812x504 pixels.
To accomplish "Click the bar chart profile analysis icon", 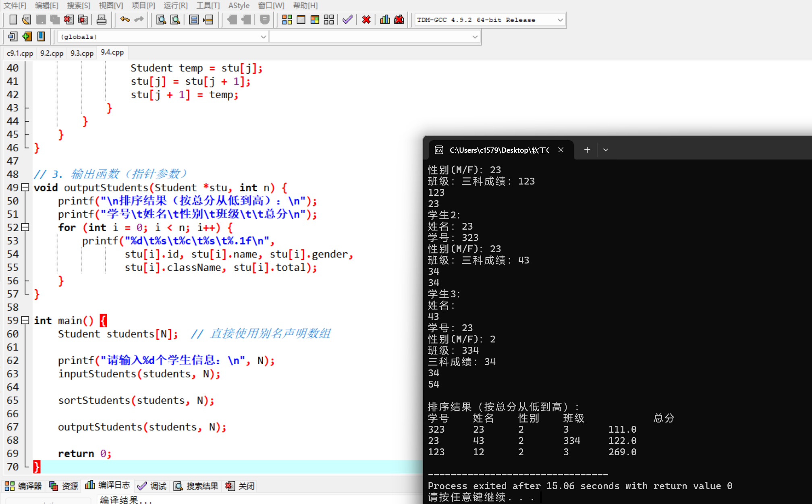I will pos(385,20).
